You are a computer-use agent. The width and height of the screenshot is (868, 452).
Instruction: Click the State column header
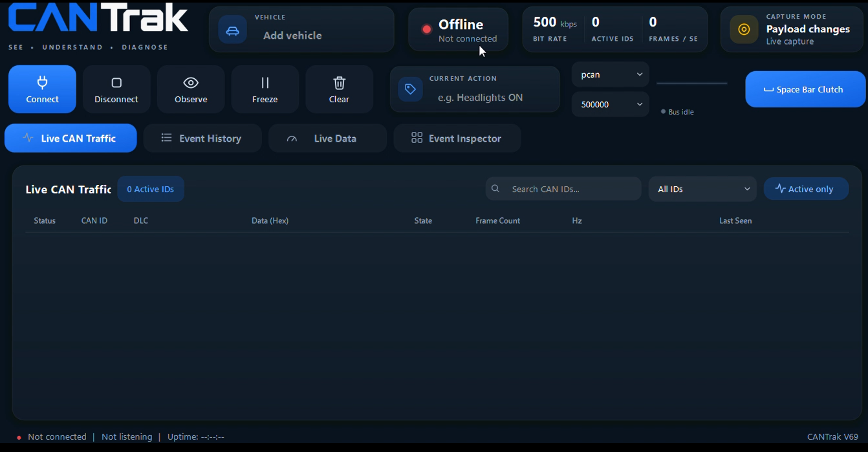[423, 221]
